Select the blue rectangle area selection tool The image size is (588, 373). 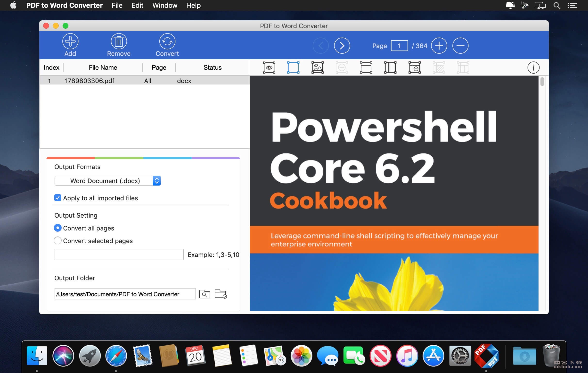(x=293, y=68)
